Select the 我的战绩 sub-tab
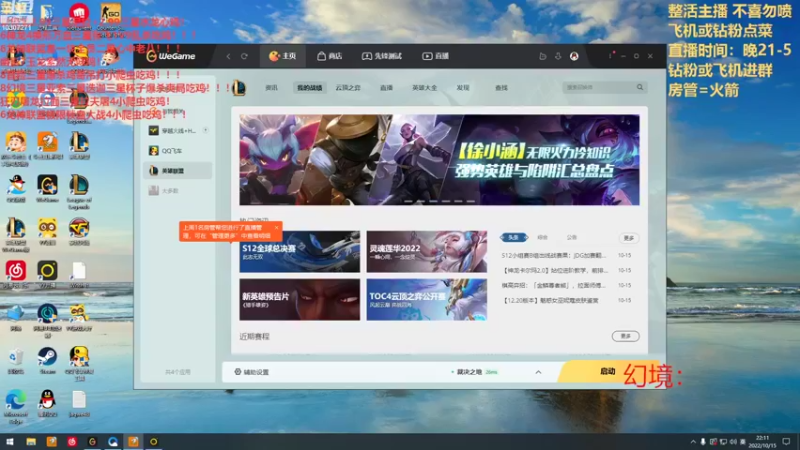This screenshot has height=450, width=800. pos(310,88)
